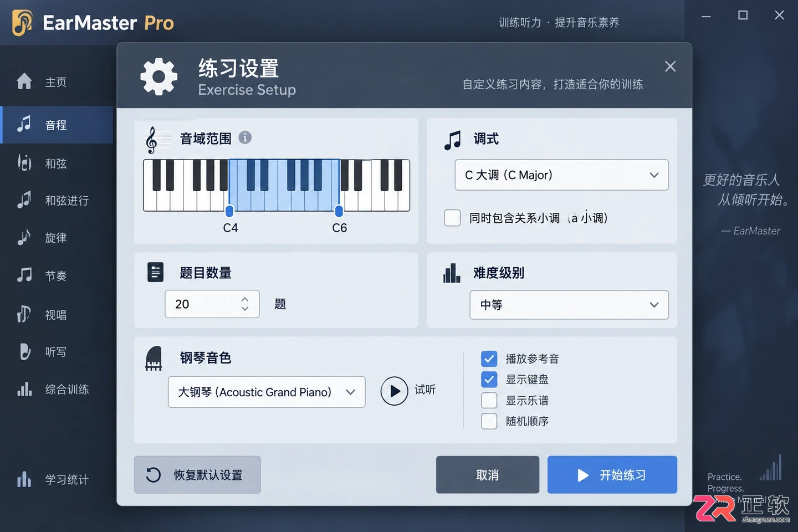This screenshot has height=532, width=798.
Task: Click the Comprehensive training bar chart icon
Action: pyautogui.click(x=24, y=389)
